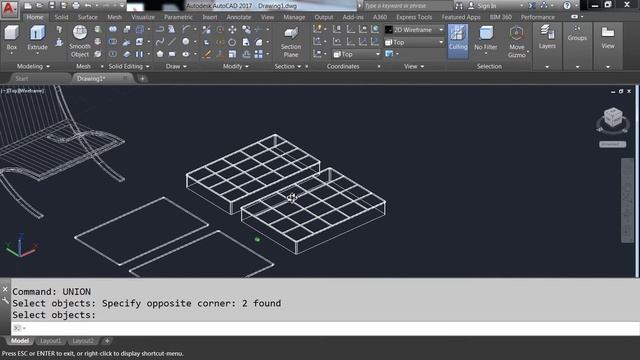Click the '2 found' command history text
640x360 pixels.
[262, 303]
